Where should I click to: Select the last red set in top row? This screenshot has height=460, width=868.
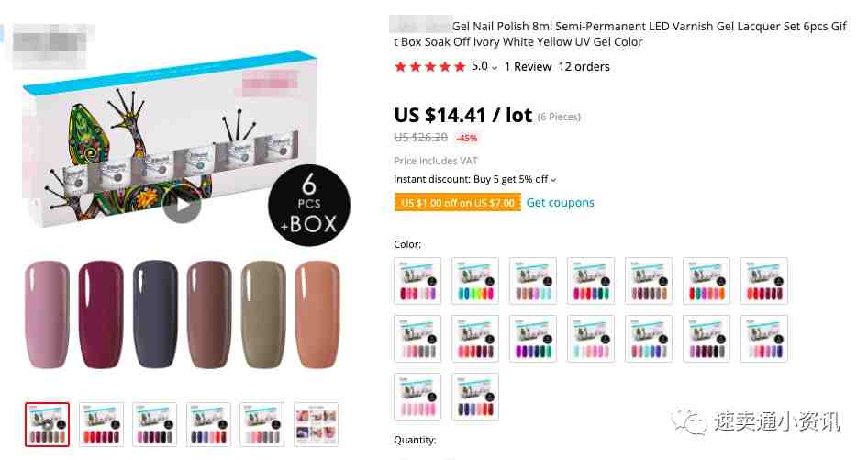[764, 280]
